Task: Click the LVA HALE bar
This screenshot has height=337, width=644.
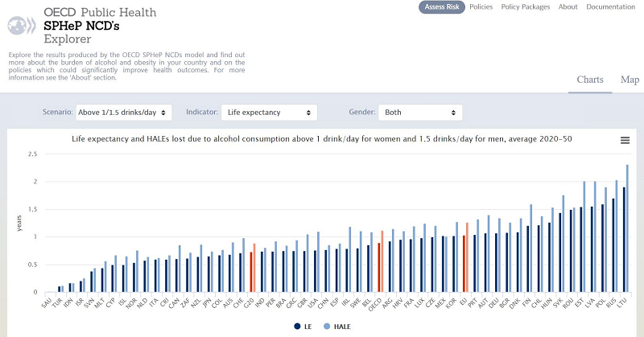Action: tap(595, 236)
